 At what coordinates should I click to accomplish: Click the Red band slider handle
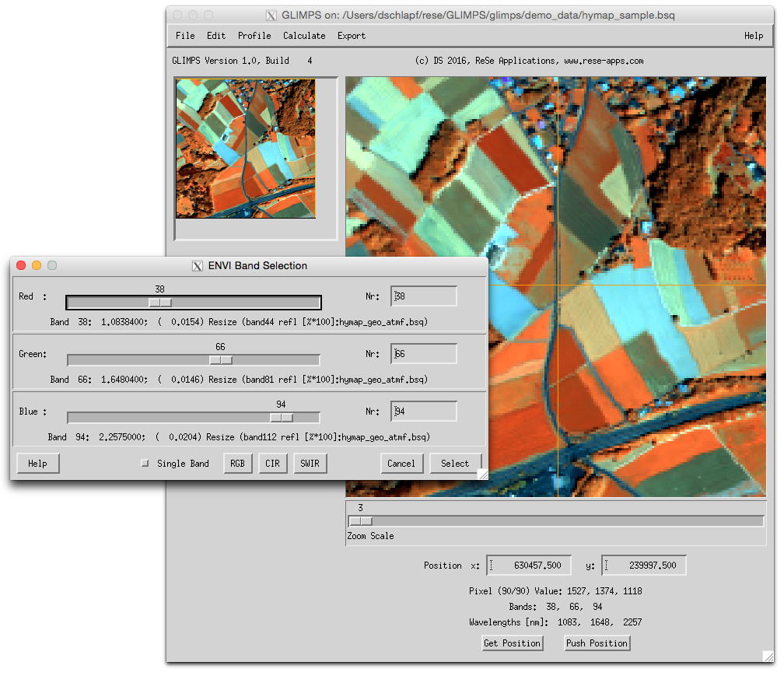pyautogui.click(x=160, y=303)
